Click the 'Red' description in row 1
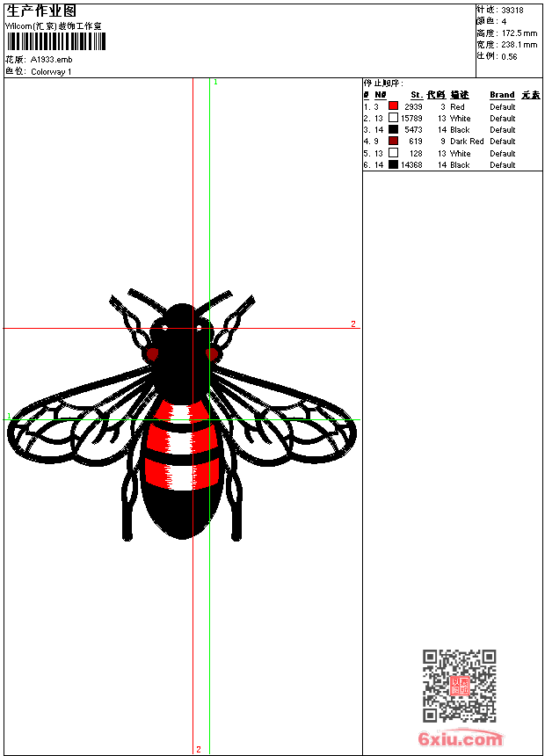This screenshot has width=545, height=756. point(457,106)
